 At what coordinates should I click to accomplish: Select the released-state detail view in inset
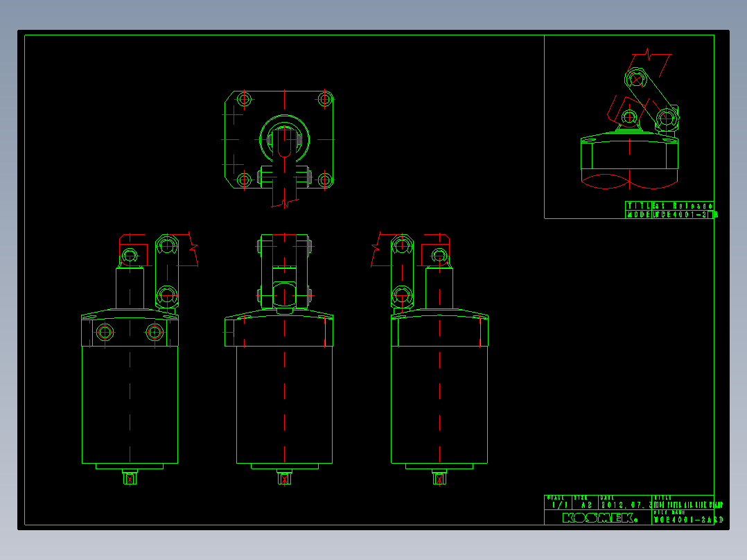[x=630, y=119]
